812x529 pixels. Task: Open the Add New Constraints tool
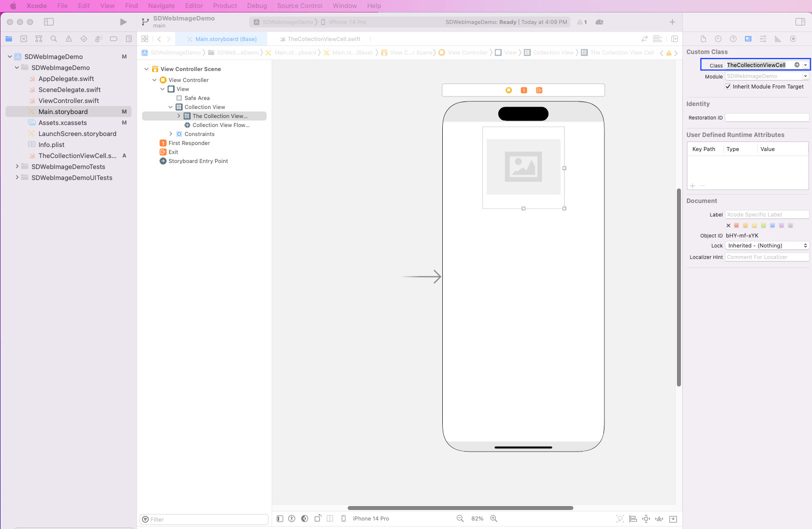click(646, 518)
